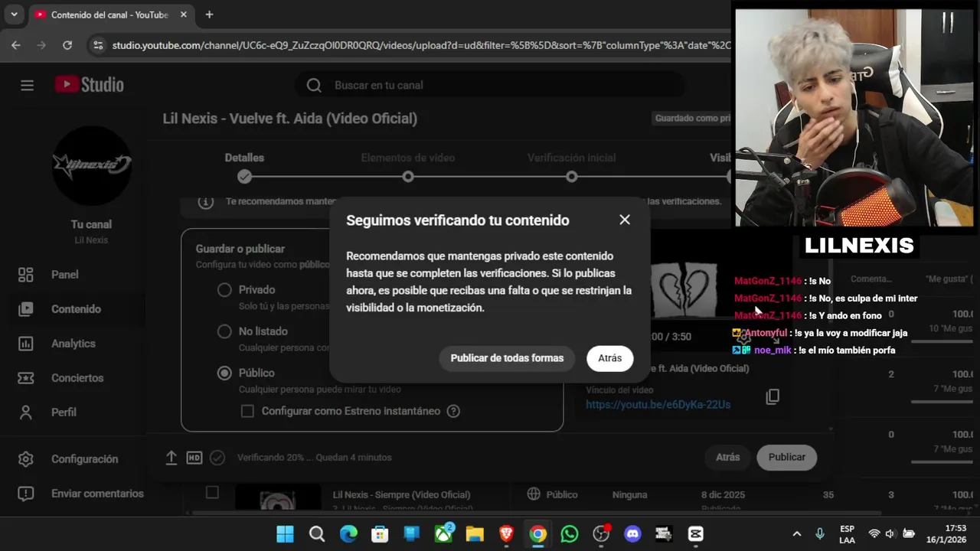Open Analytics in the sidebar
980x551 pixels.
73,344
